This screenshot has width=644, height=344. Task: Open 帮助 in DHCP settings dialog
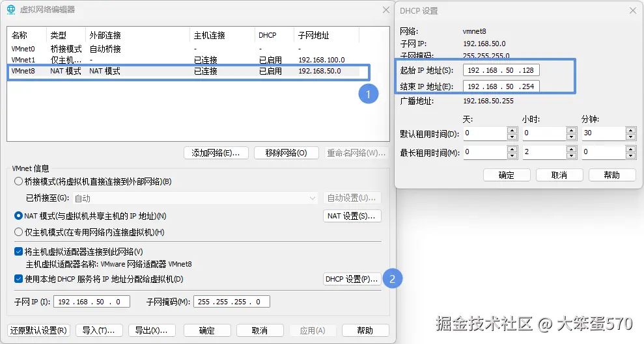pos(612,175)
